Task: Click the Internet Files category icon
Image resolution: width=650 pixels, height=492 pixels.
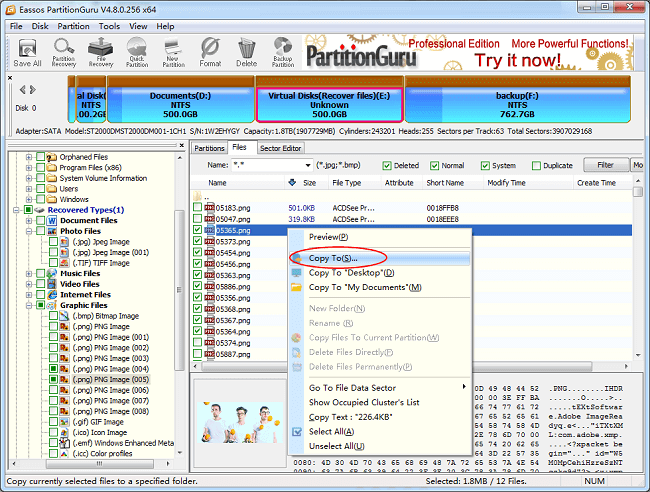Action: click(x=52, y=295)
